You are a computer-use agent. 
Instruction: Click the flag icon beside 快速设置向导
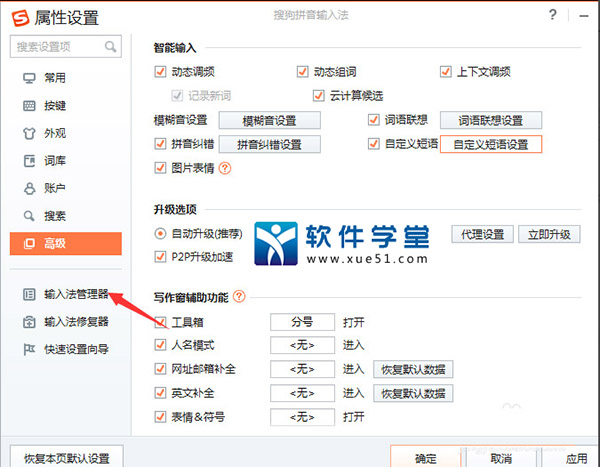click(x=29, y=349)
